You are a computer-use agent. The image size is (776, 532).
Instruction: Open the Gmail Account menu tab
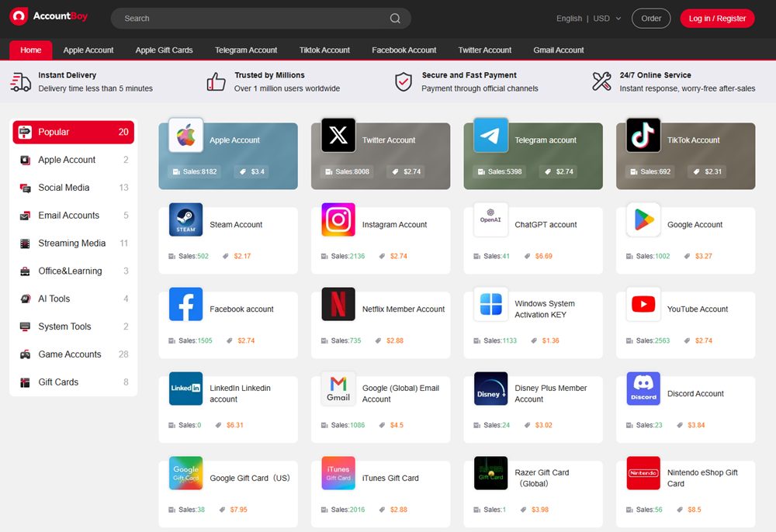coord(558,50)
